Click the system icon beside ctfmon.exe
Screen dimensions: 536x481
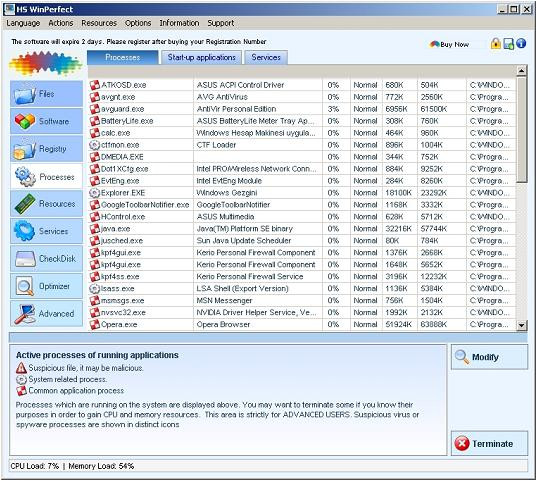point(94,145)
